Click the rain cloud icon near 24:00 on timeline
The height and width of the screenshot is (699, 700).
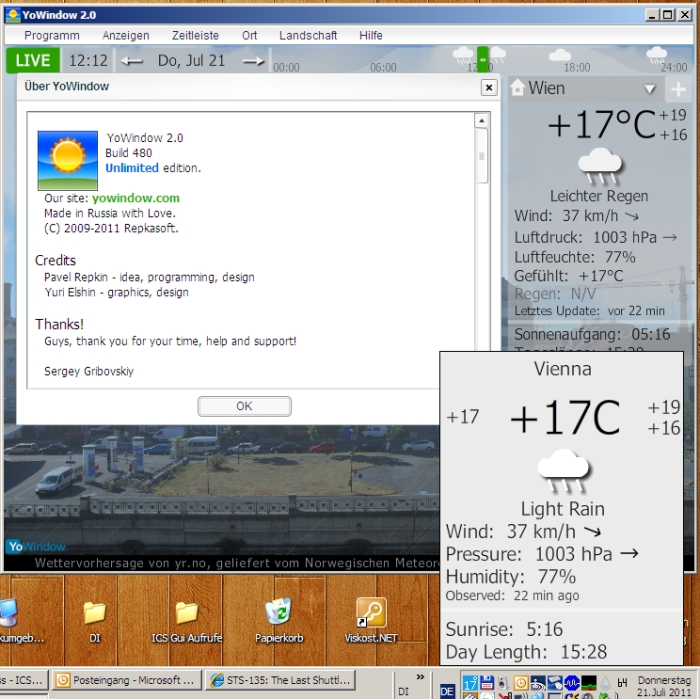656,55
